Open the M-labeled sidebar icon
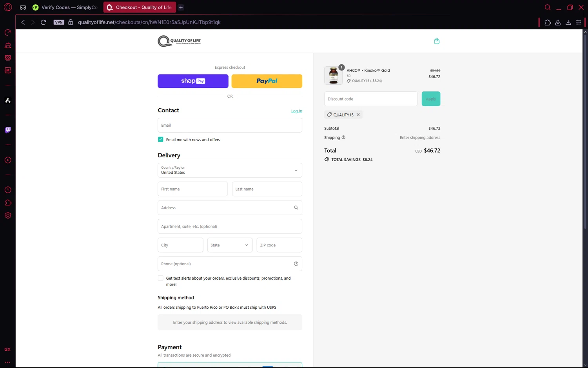Image resolution: width=588 pixels, height=368 pixels. coord(8,70)
